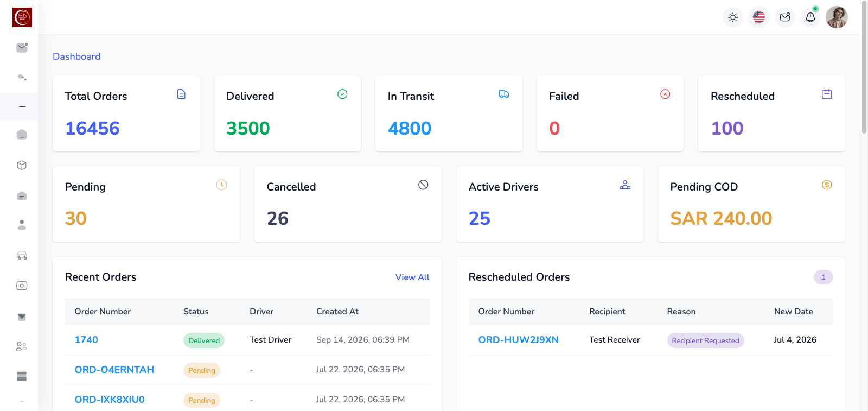Click the Pending clock icon
This screenshot has width=868, height=411.
point(221,185)
